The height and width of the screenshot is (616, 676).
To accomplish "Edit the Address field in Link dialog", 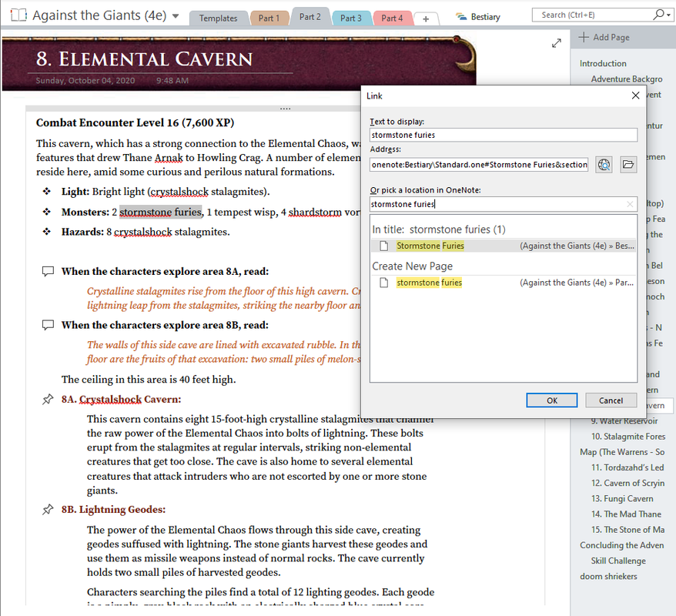I will coord(479,165).
